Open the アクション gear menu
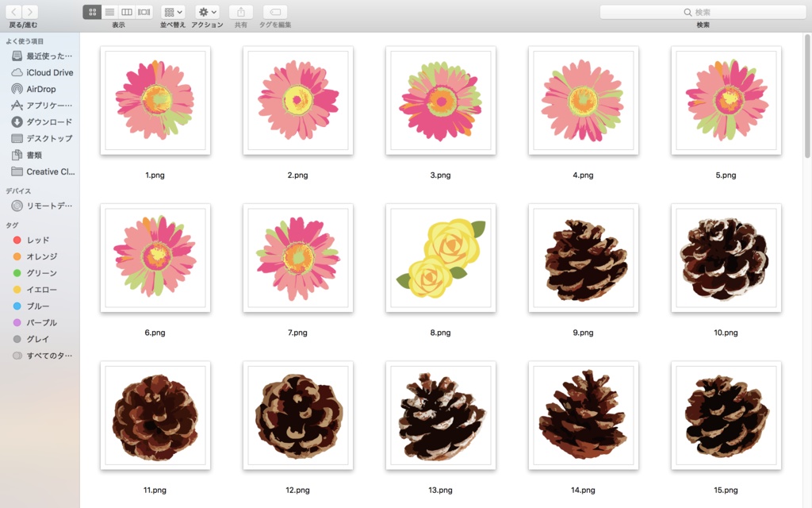Image resolution: width=812 pixels, height=508 pixels. (207, 12)
